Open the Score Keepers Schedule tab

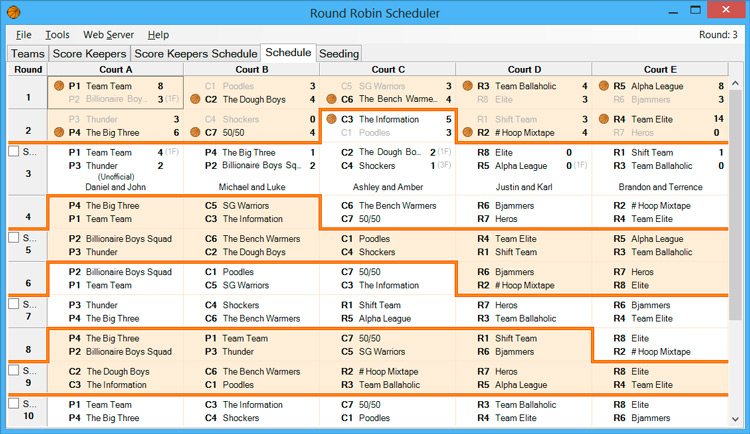195,53
